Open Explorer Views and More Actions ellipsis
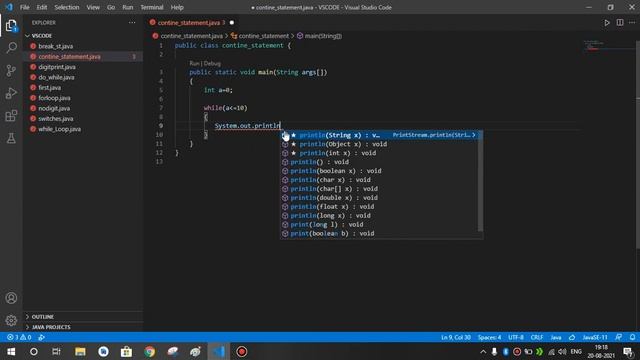 132,23
